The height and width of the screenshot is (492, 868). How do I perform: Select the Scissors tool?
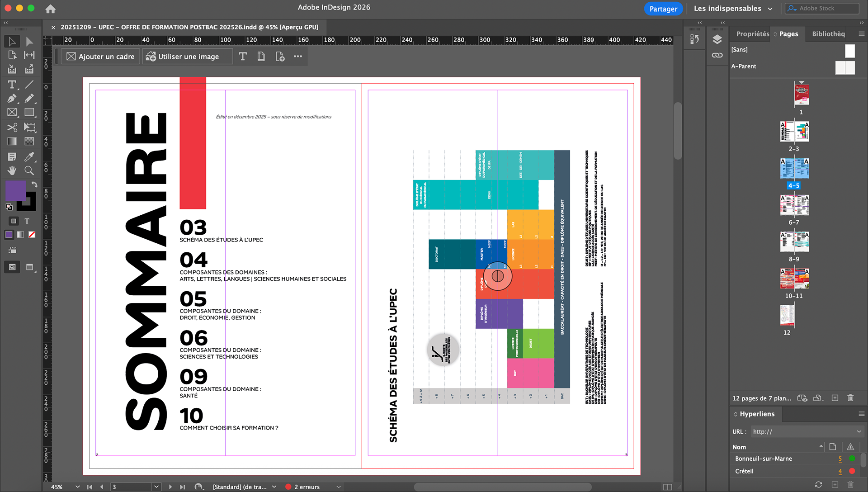(12, 127)
